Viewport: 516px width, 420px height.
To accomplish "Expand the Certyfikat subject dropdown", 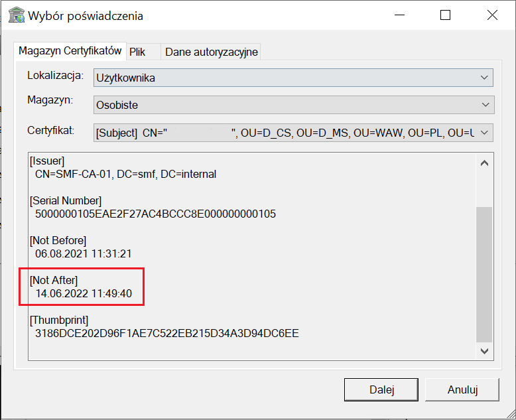I will coord(293,133).
